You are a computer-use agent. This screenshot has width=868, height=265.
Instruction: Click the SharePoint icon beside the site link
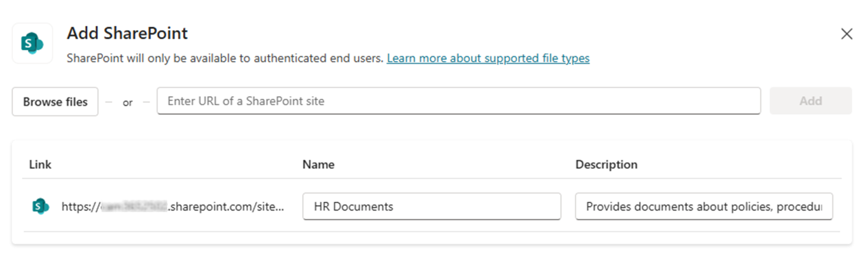40,206
